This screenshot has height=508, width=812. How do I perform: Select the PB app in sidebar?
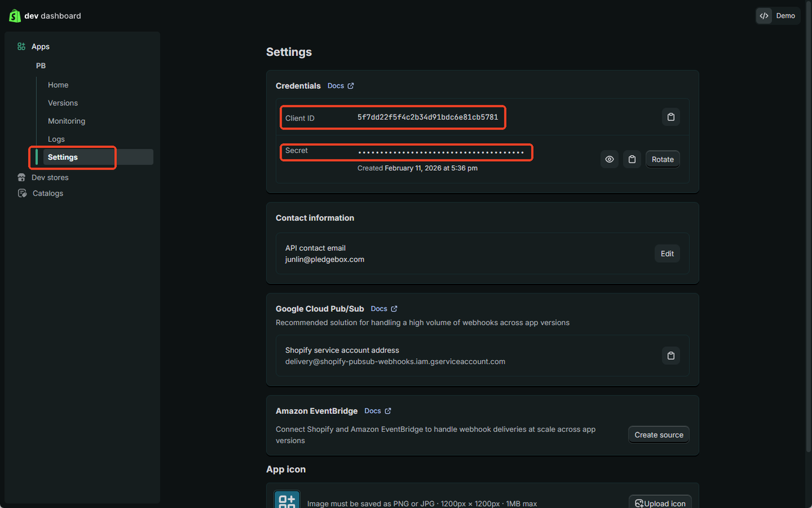coord(41,66)
